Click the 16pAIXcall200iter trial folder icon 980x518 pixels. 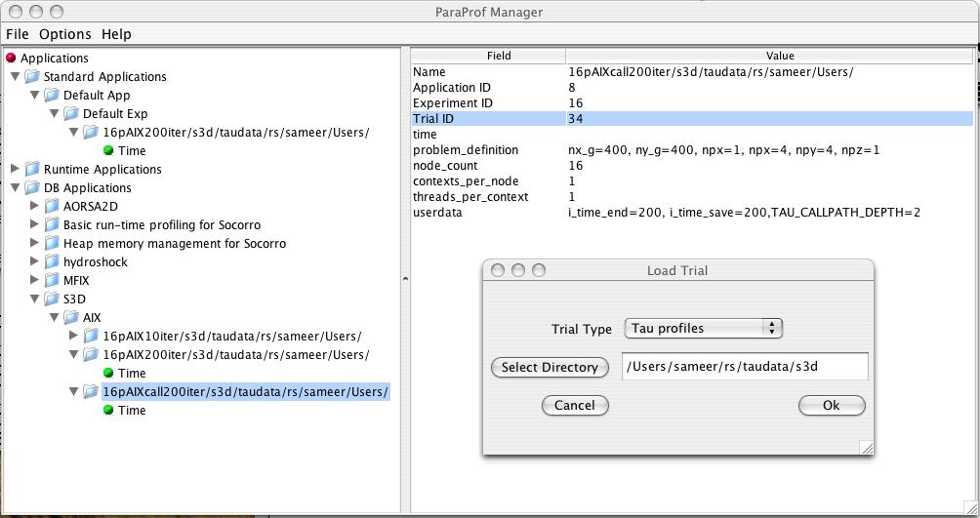[92, 392]
